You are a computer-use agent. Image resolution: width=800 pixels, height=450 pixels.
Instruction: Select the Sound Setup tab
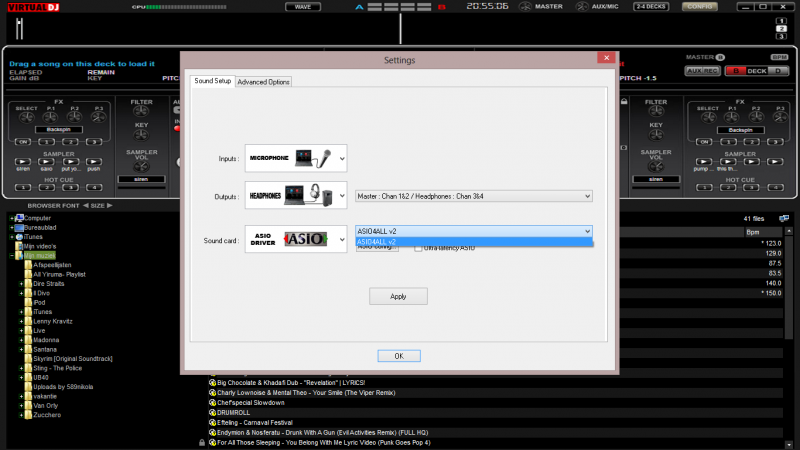[212, 81]
